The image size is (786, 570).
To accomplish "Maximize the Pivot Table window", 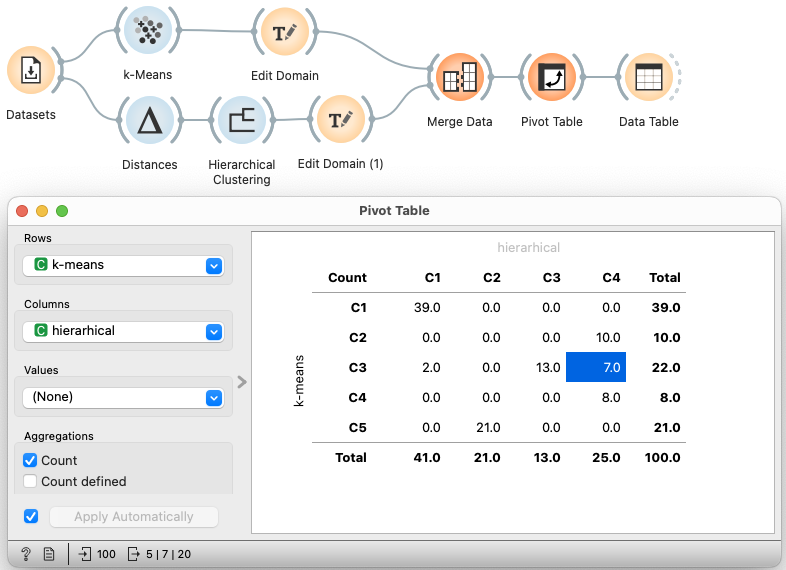I will [x=62, y=211].
